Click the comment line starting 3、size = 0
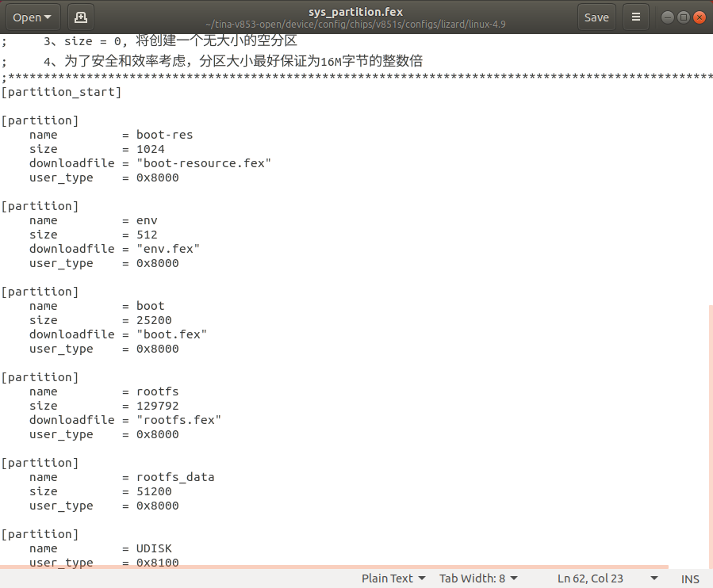 pos(150,41)
